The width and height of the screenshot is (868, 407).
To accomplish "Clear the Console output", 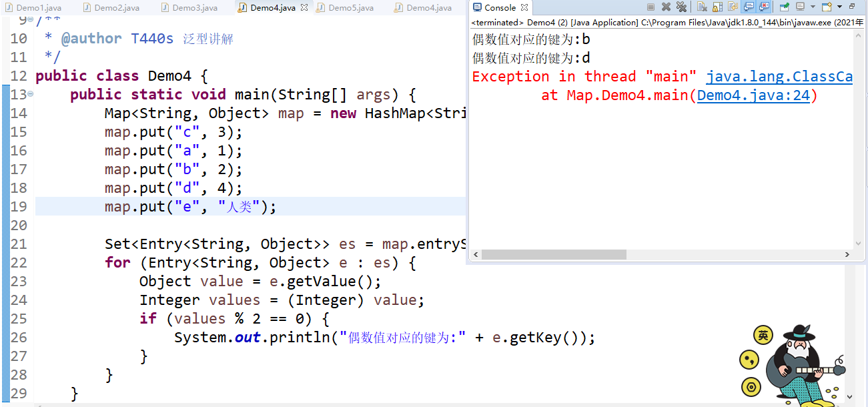I will pyautogui.click(x=702, y=7).
